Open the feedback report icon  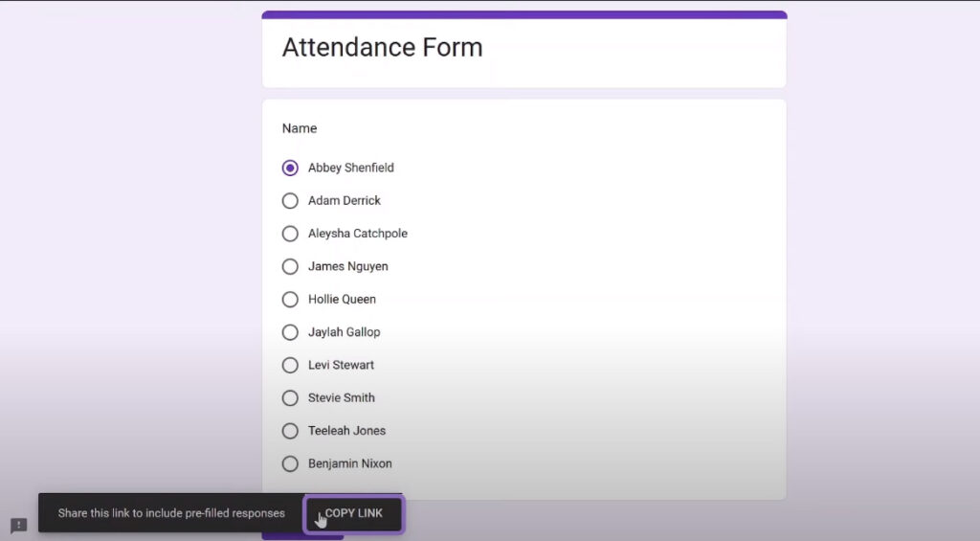coord(18,526)
